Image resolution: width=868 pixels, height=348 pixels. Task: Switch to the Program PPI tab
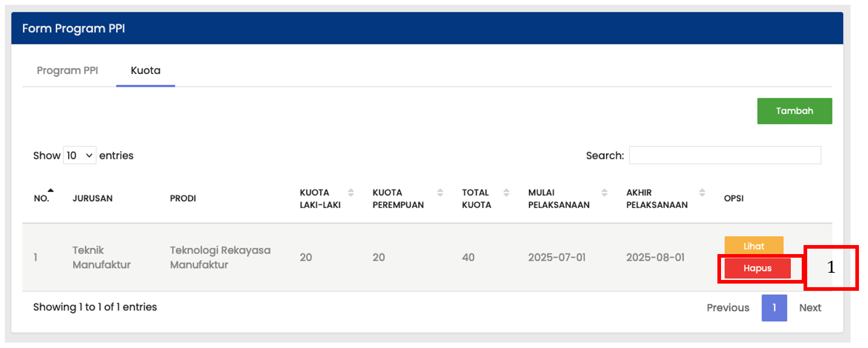tap(67, 70)
